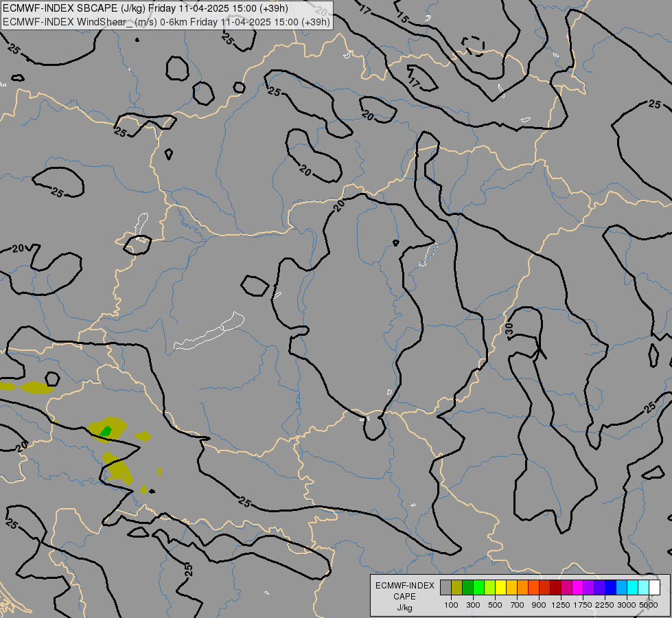Click the ECMWF-INDEX label in the legend box
Image resolution: width=672 pixels, height=618 pixels.
point(405,586)
